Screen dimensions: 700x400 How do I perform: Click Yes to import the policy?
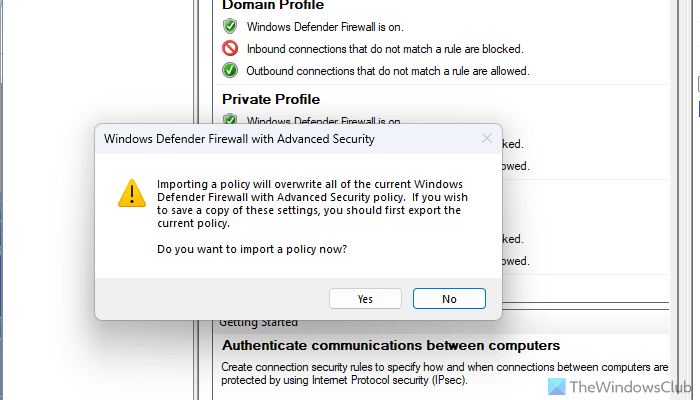[x=365, y=298]
